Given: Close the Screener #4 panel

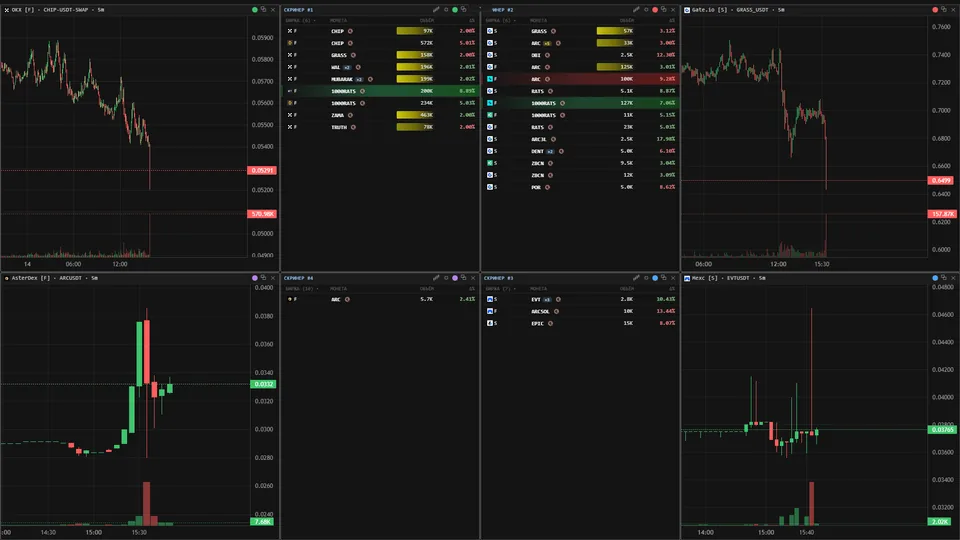Looking at the screenshot, I should [473, 278].
